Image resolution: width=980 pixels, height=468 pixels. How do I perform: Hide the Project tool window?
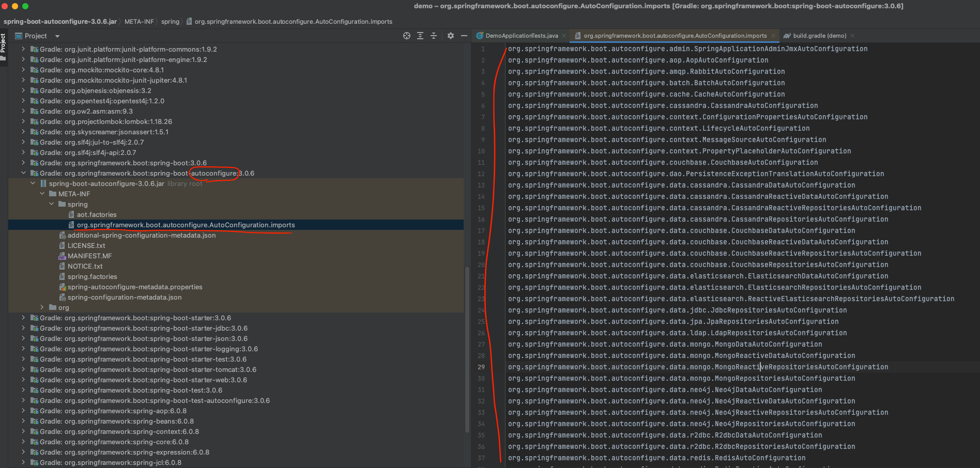(464, 36)
